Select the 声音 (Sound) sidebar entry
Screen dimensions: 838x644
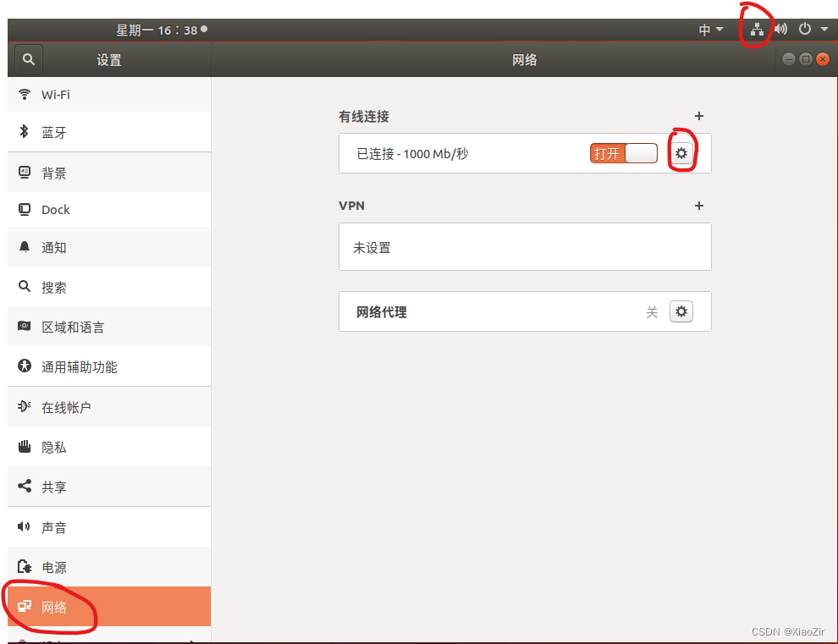click(54, 526)
